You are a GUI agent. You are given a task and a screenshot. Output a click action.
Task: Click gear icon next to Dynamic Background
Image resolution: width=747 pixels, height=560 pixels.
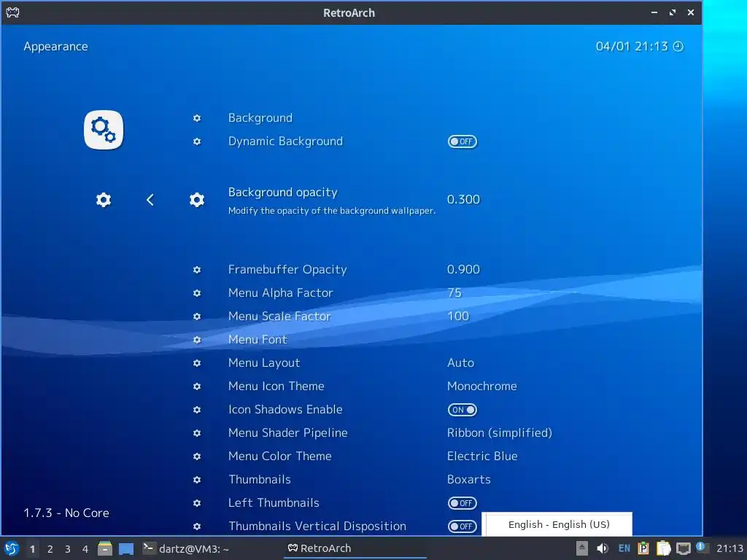coord(197,141)
